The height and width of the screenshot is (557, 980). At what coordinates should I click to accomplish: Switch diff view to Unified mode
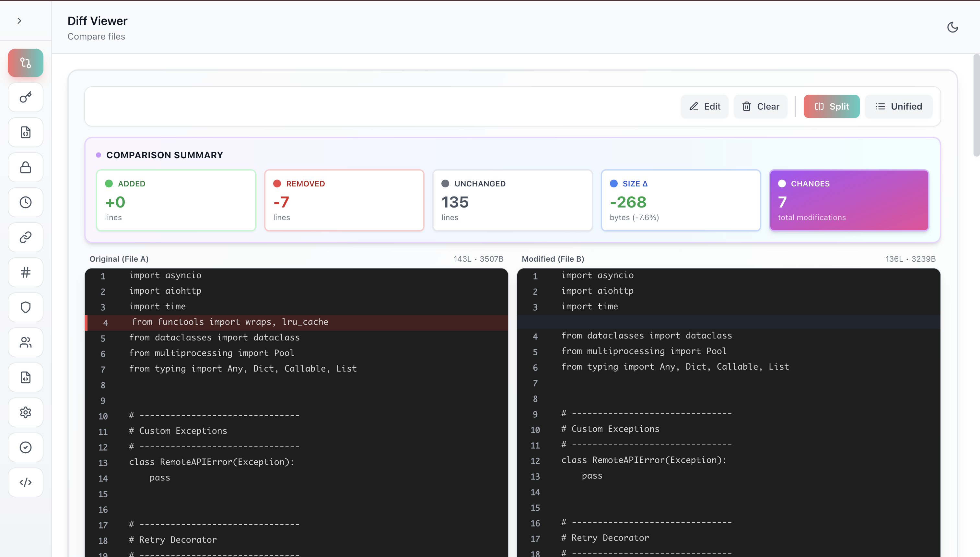899,106
